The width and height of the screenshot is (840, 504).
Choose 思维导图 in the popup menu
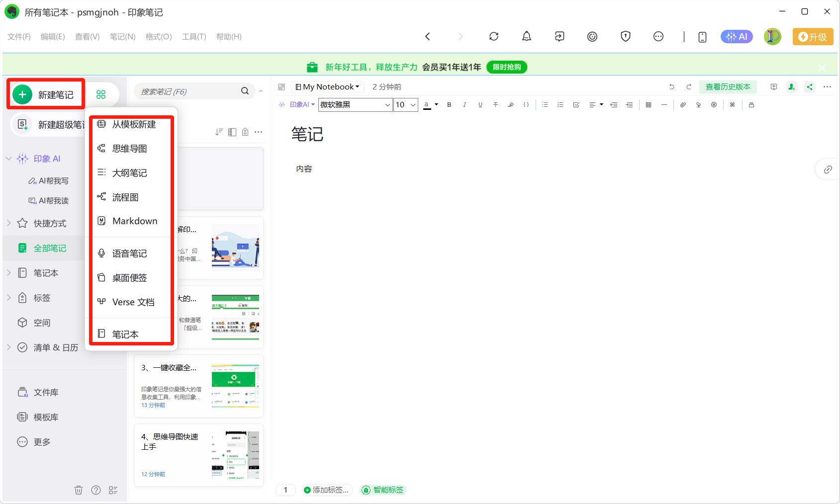tap(131, 149)
